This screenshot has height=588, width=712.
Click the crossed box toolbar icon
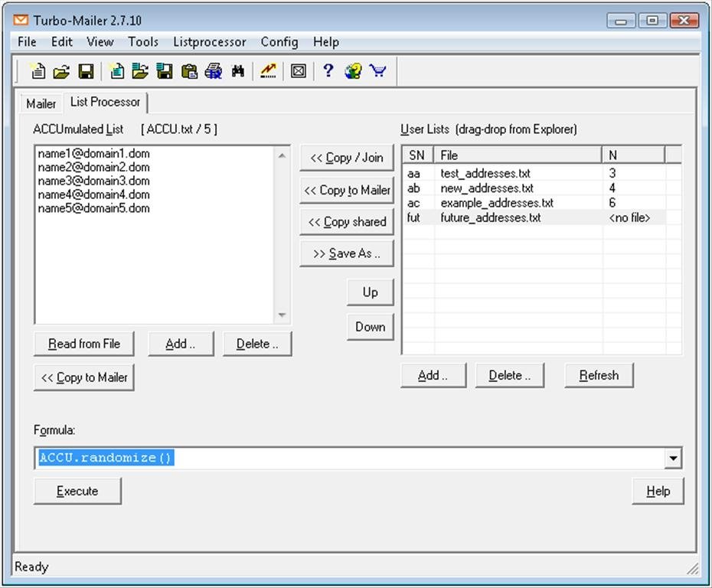coord(299,71)
